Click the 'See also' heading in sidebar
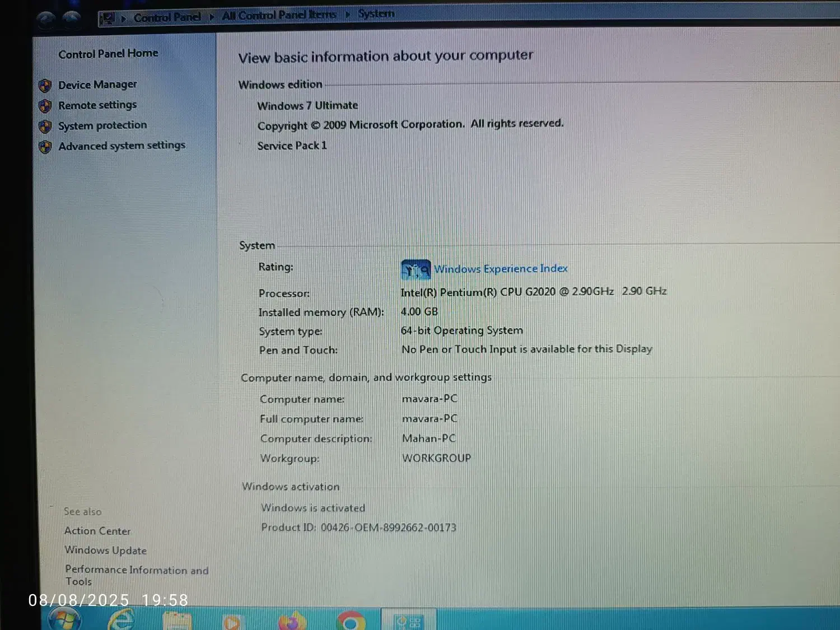This screenshot has width=840, height=630. tap(82, 511)
